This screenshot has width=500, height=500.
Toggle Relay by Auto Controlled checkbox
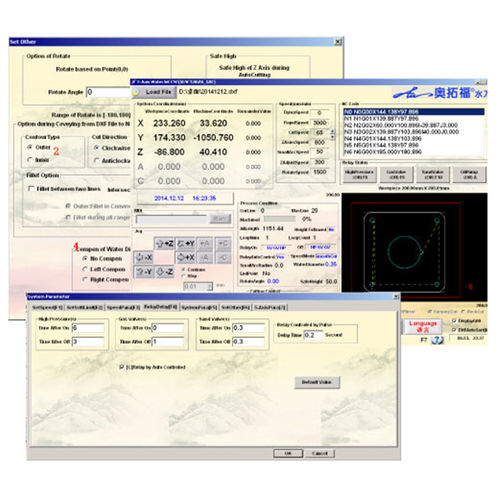pyautogui.click(x=122, y=367)
